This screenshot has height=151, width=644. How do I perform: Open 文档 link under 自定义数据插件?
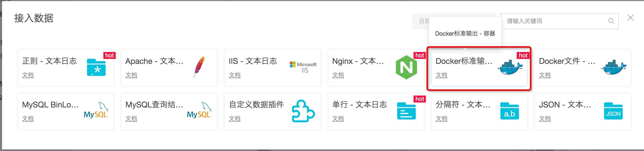click(x=235, y=119)
